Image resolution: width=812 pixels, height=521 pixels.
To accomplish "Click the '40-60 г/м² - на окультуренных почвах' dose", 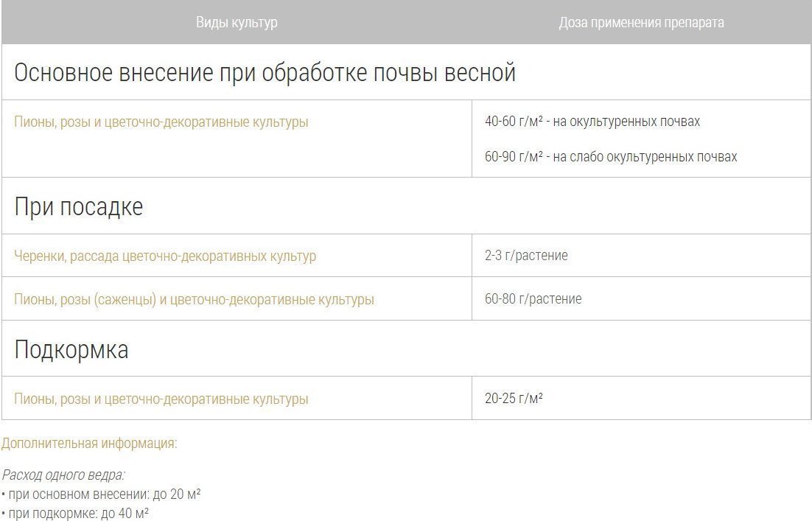I will coord(592,122).
